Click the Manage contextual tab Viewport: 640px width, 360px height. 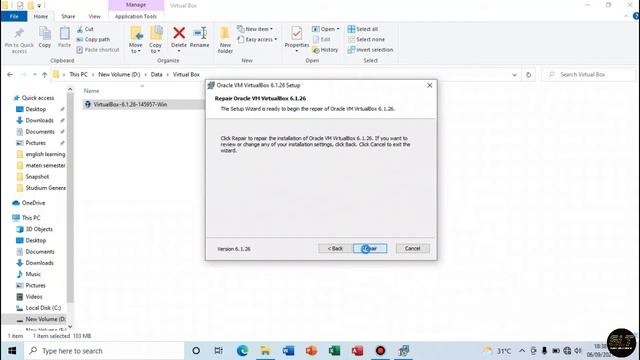[x=136, y=5]
